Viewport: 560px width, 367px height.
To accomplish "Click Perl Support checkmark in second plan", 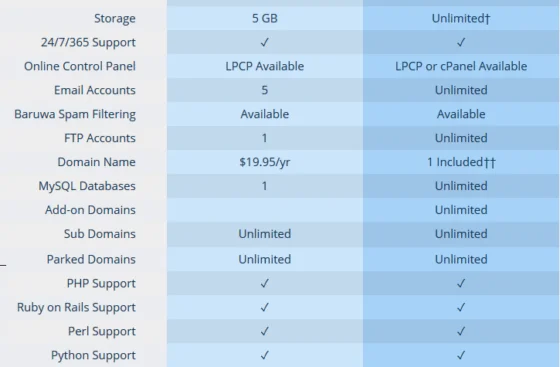I will [461, 331].
